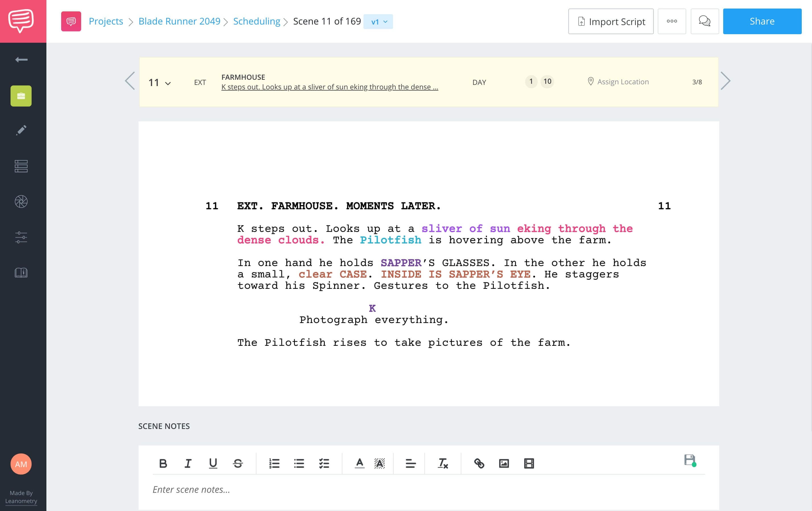Open the Leanometry link
812x511 pixels.
pos(21,501)
